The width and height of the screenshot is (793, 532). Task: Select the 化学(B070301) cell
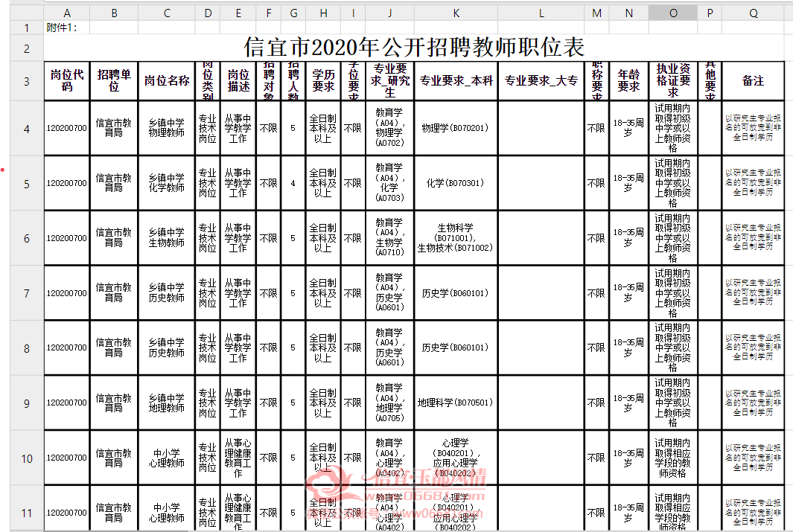click(x=456, y=183)
